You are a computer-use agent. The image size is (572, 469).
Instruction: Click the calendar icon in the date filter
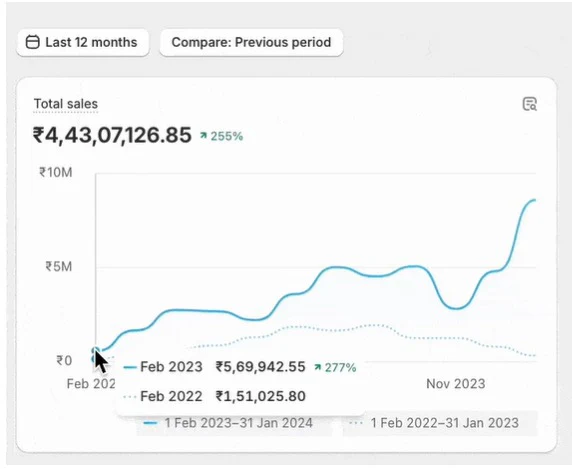[x=32, y=42]
